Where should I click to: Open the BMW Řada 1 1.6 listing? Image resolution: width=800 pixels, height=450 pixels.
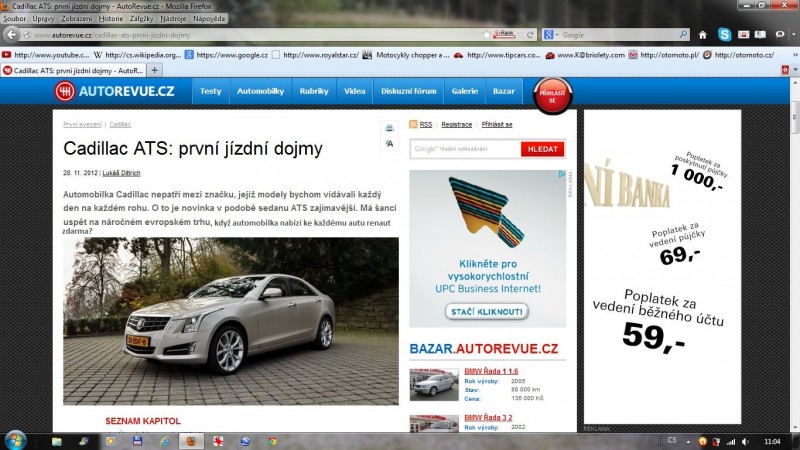(491, 371)
